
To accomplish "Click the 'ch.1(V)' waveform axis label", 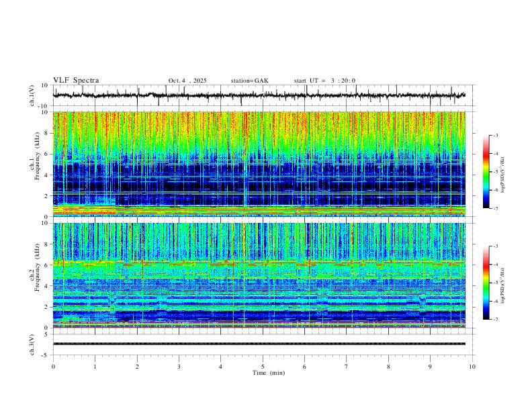I will (x=32, y=95).
